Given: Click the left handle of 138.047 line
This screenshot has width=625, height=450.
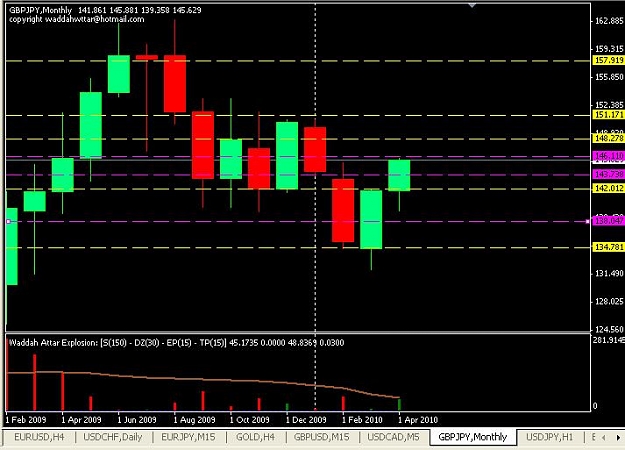Looking at the screenshot, I should 8,221.
